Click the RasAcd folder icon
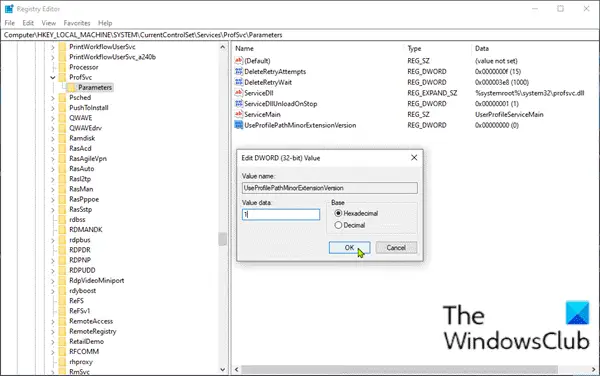The image size is (600, 376). pos(62,148)
